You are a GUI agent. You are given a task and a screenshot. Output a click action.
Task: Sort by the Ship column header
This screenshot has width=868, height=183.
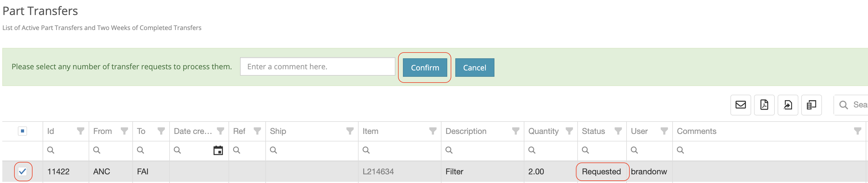point(278,131)
